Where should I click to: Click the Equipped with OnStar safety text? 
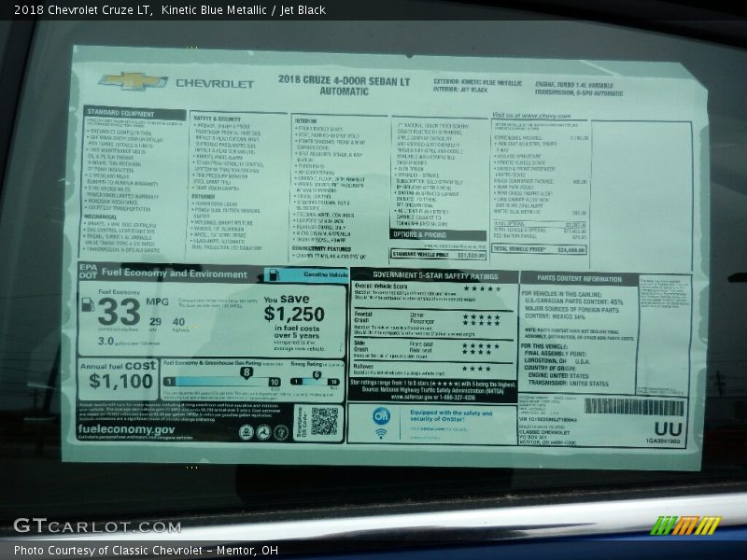tap(451, 415)
